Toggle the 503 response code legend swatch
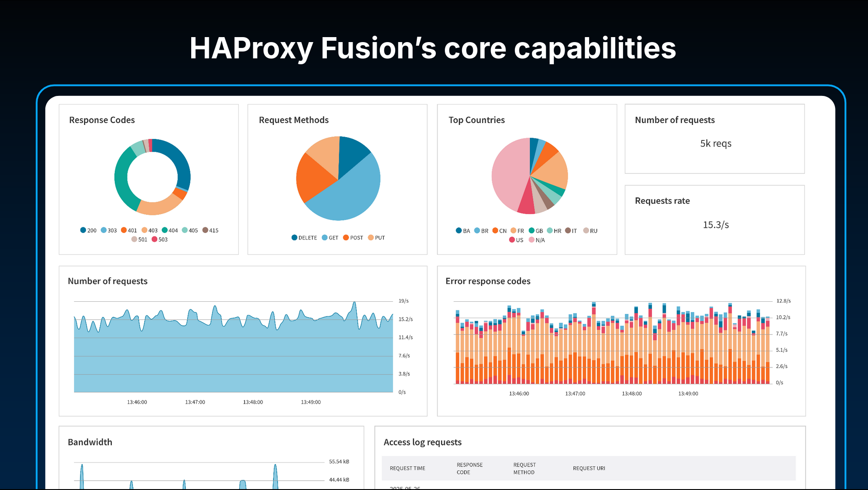Viewport: 868px width, 490px height. coord(154,239)
